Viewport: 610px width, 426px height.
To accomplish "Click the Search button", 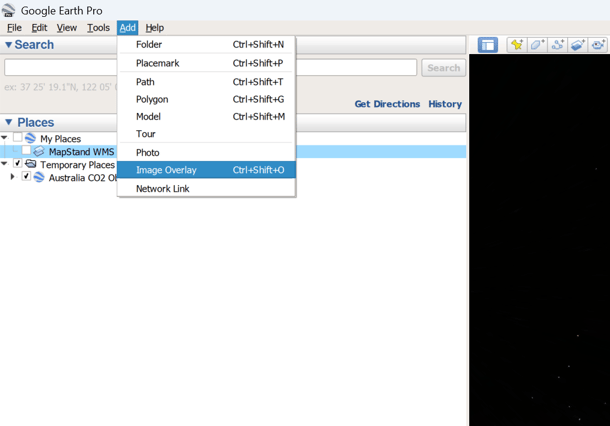I will pos(443,68).
